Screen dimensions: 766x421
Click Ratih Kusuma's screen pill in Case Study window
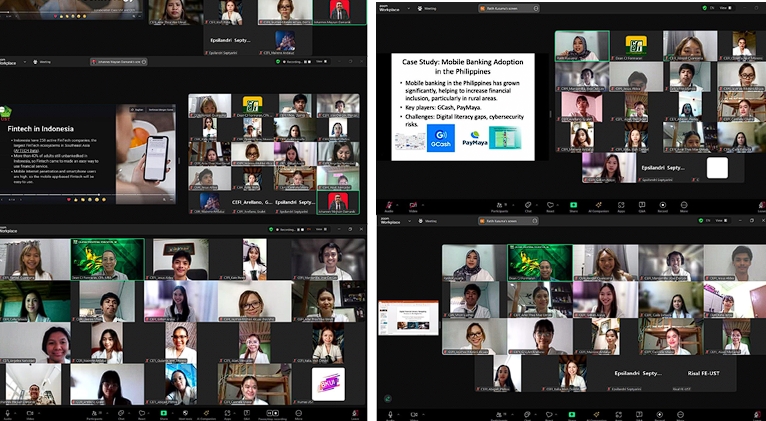click(510, 8)
